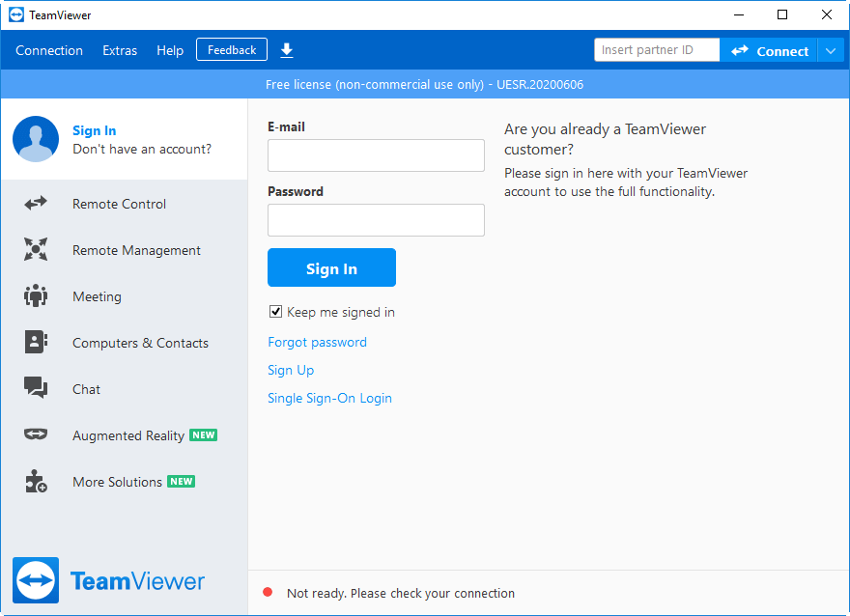
Task: Click the "Are you already a TeamViewer customer?" heading
Action: coord(605,139)
